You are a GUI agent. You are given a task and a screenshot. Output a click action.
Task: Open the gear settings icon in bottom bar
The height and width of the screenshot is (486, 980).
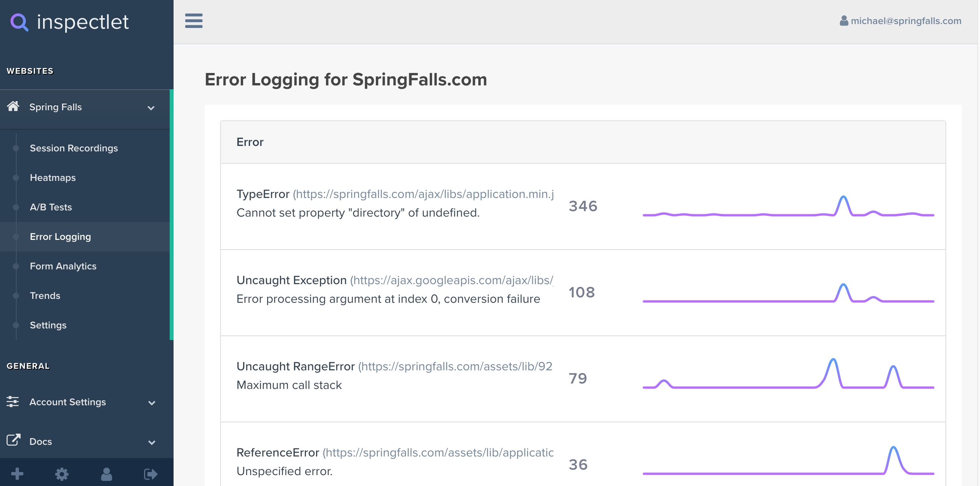pyautogui.click(x=62, y=474)
